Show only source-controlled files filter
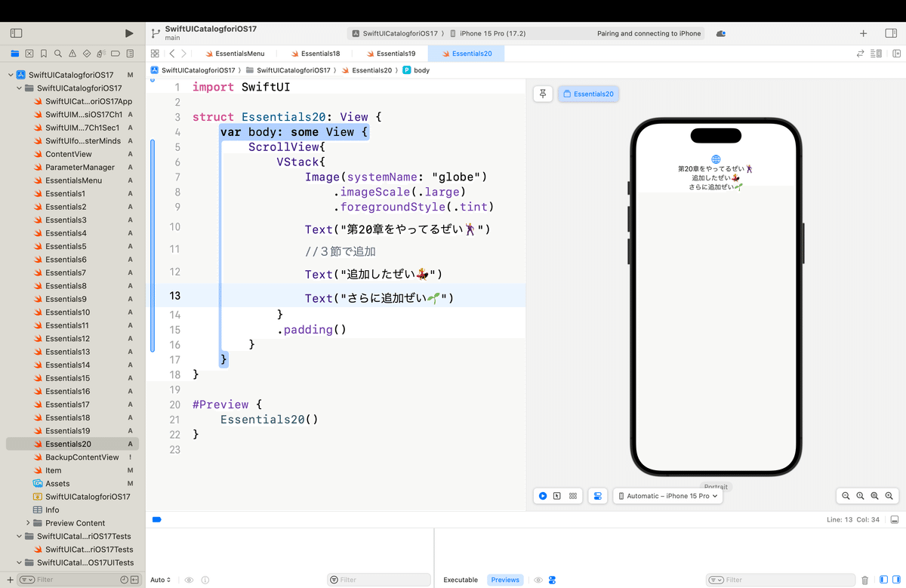Viewport: 906px width, 588px height. tap(134, 580)
